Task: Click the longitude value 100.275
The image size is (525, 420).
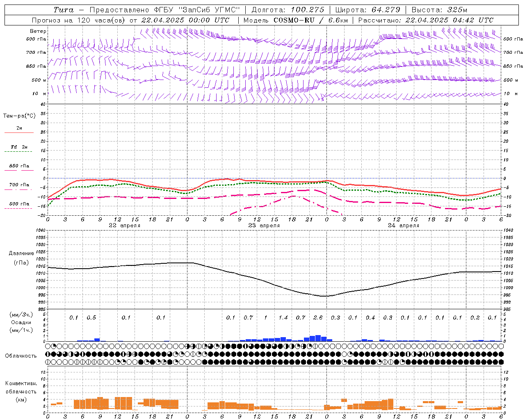Action: (x=307, y=10)
